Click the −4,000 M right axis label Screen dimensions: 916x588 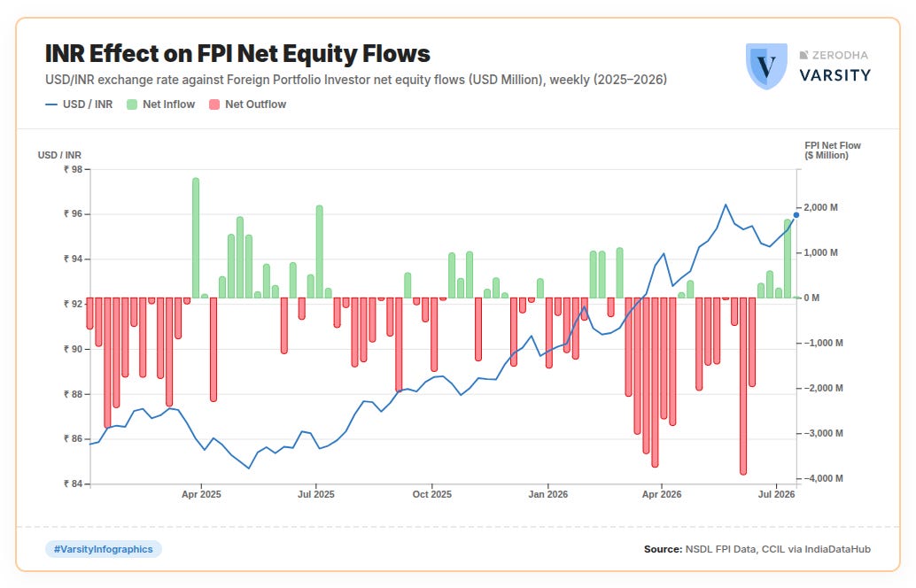pos(823,478)
